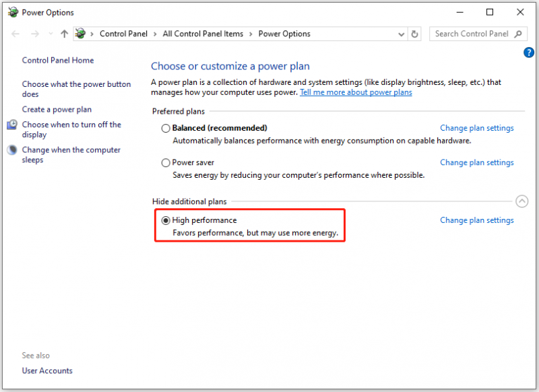Collapse additional plans with the chevron
The width and height of the screenshot is (539, 392).
pyautogui.click(x=521, y=201)
